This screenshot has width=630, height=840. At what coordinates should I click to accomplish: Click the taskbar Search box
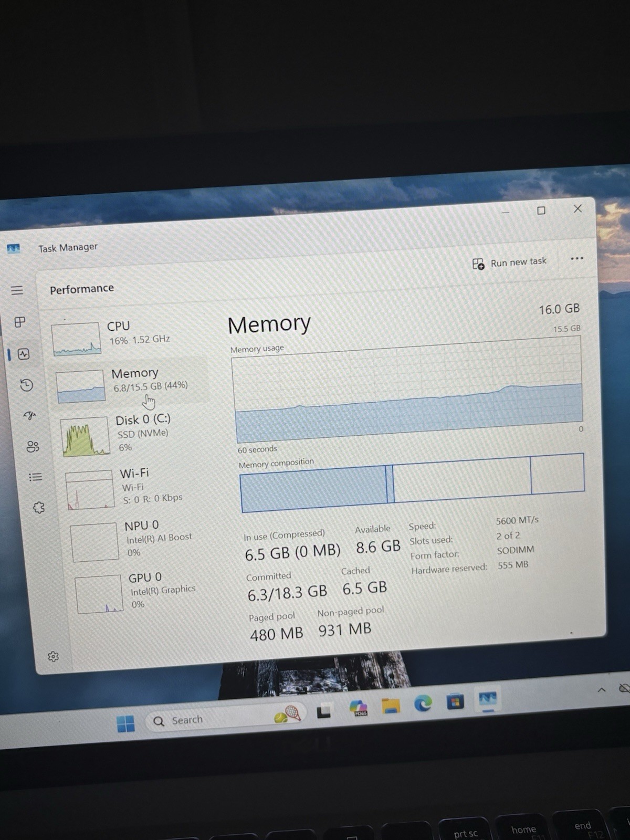point(226,717)
